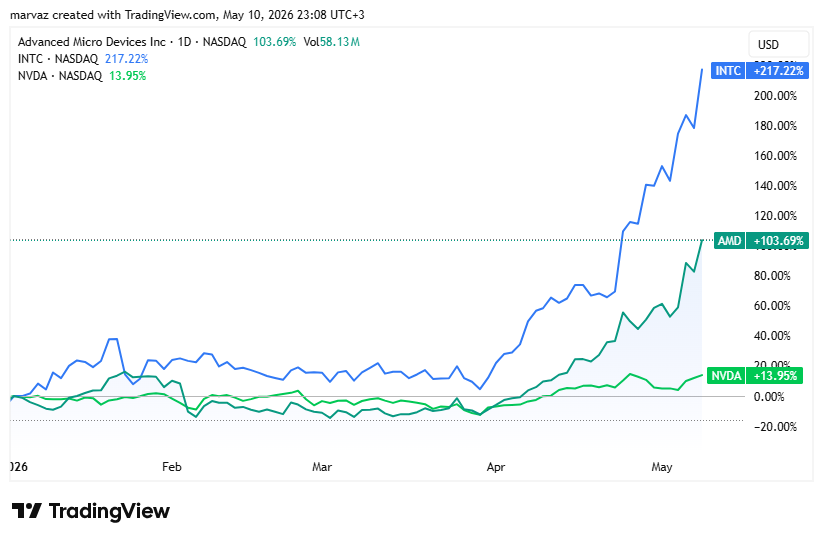The width and height of the screenshot is (823, 541).
Task: Click the Advanced Micro Devices Inc legend title
Action: [x=92, y=42]
